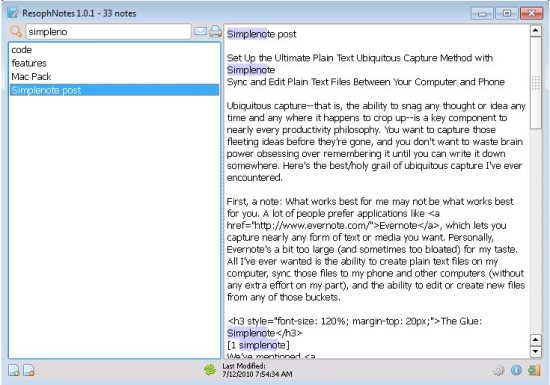This screenshot has height=385, width=550.
Task: Click the exit door icon at bottom right
Action: [x=534, y=370]
